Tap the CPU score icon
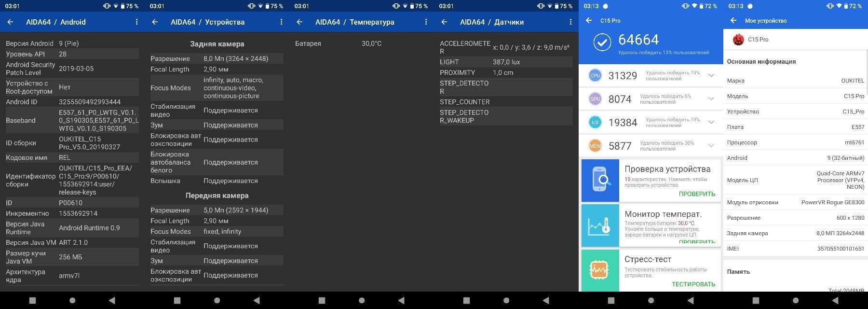 pos(595,75)
